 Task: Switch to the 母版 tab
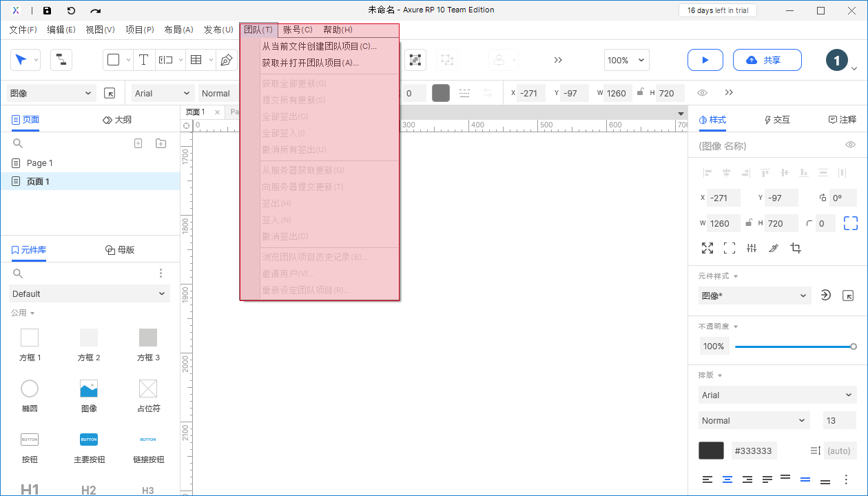[120, 250]
